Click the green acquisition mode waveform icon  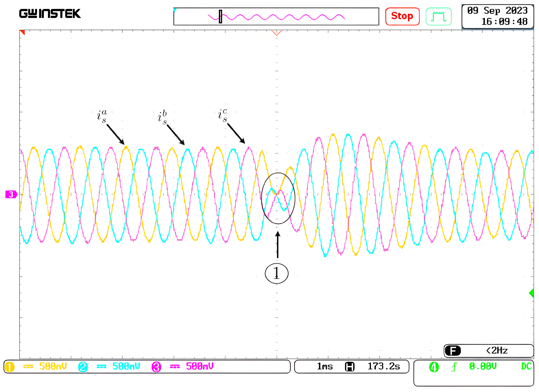click(x=438, y=16)
